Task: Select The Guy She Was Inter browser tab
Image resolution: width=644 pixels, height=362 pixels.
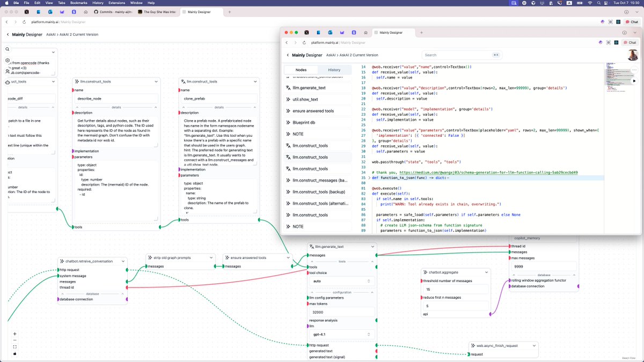Action: pos(157,11)
